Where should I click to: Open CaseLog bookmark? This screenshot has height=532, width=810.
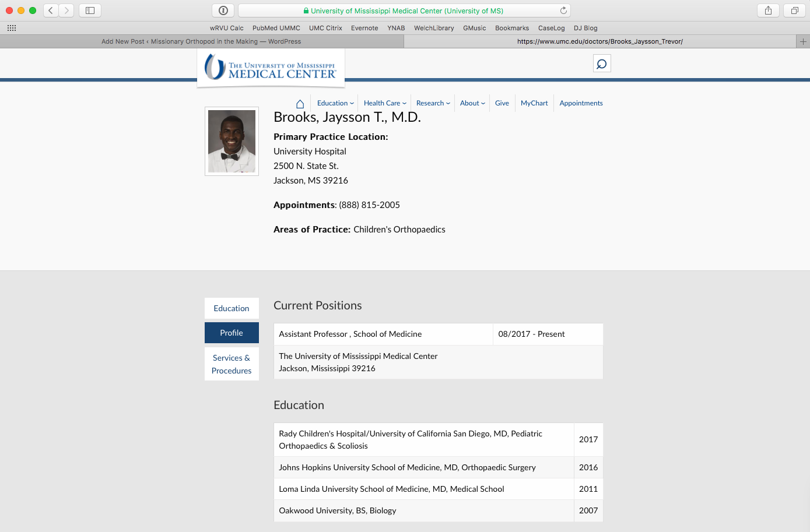tap(552, 28)
